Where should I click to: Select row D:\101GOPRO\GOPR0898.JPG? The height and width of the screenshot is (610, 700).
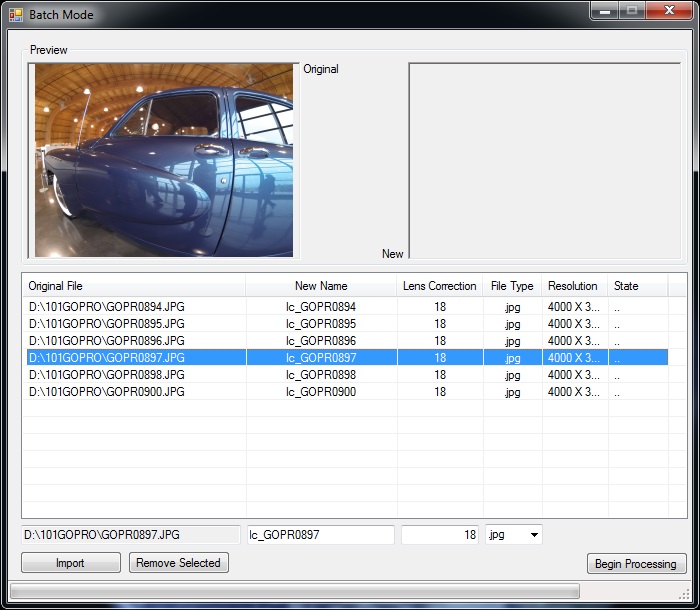347,375
